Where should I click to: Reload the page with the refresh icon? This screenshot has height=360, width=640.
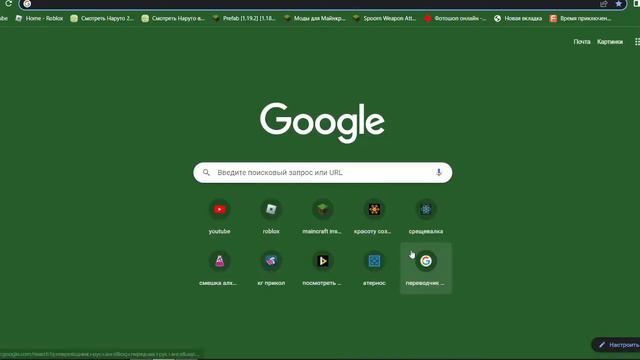[x=8, y=4]
